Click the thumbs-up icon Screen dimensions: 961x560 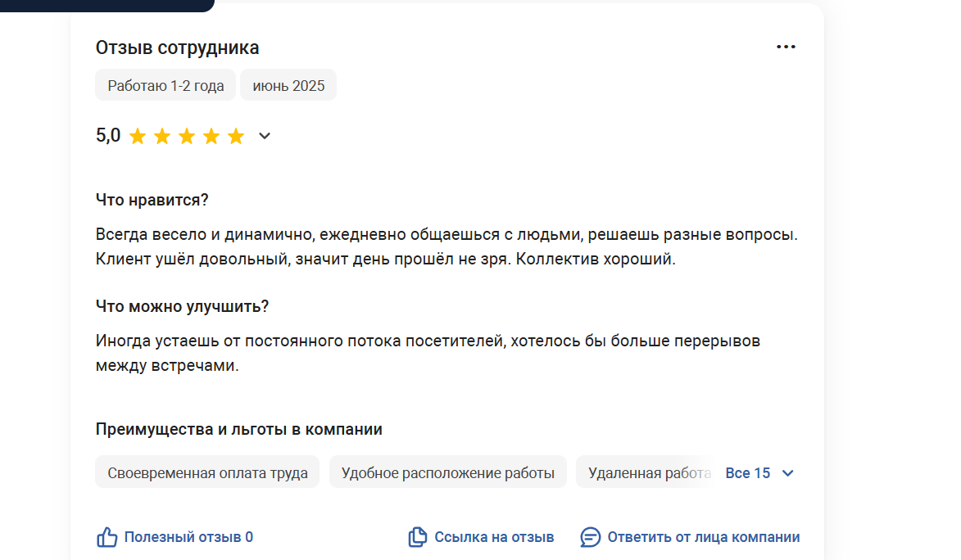107,538
